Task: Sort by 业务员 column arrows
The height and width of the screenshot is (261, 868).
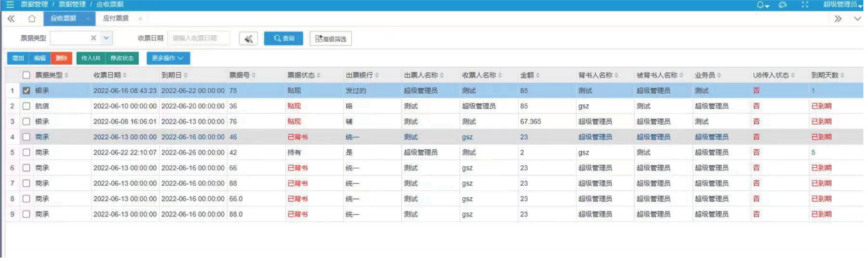Action: pyautogui.click(x=719, y=75)
